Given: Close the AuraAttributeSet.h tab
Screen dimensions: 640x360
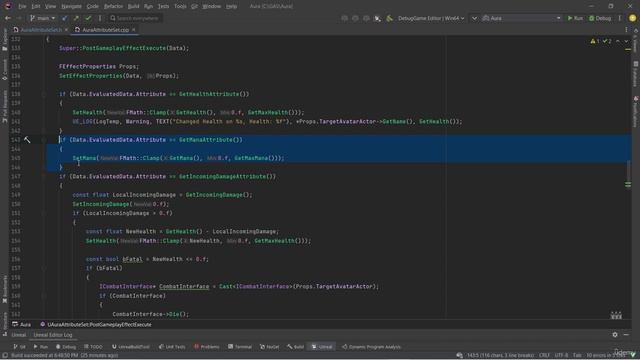Looking at the screenshot, I should coord(66,30).
